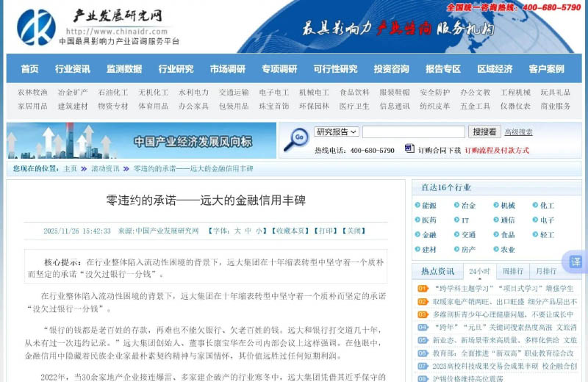The width and height of the screenshot is (588, 382).
Task: Click the 订购流程及付款方式 red link
Action: pyautogui.click(x=496, y=150)
